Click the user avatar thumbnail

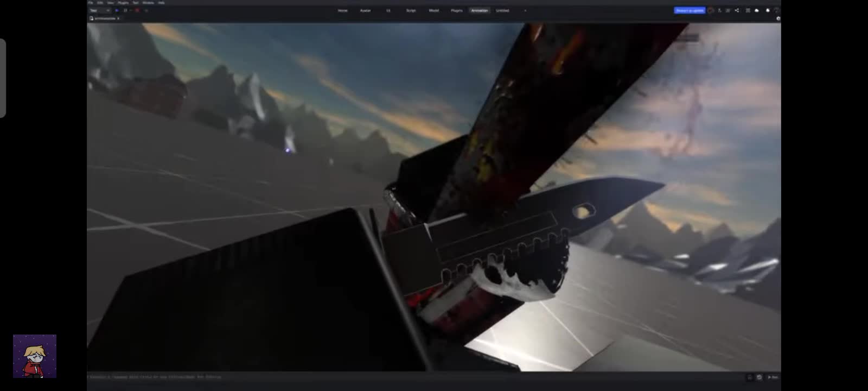click(x=35, y=356)
